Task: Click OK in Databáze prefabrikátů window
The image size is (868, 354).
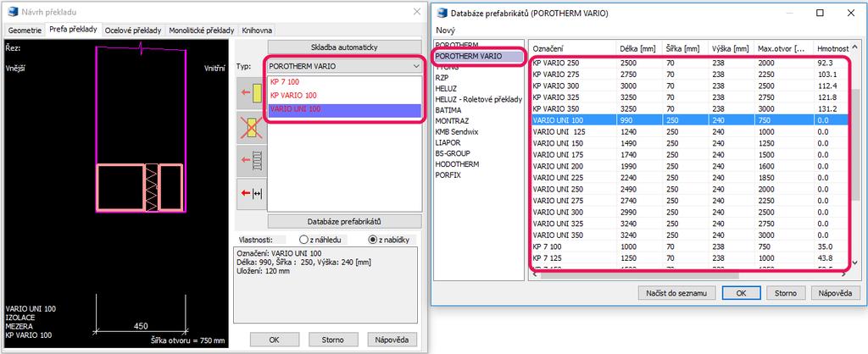Action: tap(741, 293)
